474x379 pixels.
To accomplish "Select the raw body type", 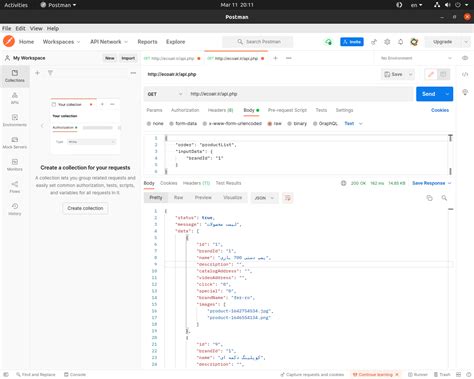I will [x=274, y=124].
